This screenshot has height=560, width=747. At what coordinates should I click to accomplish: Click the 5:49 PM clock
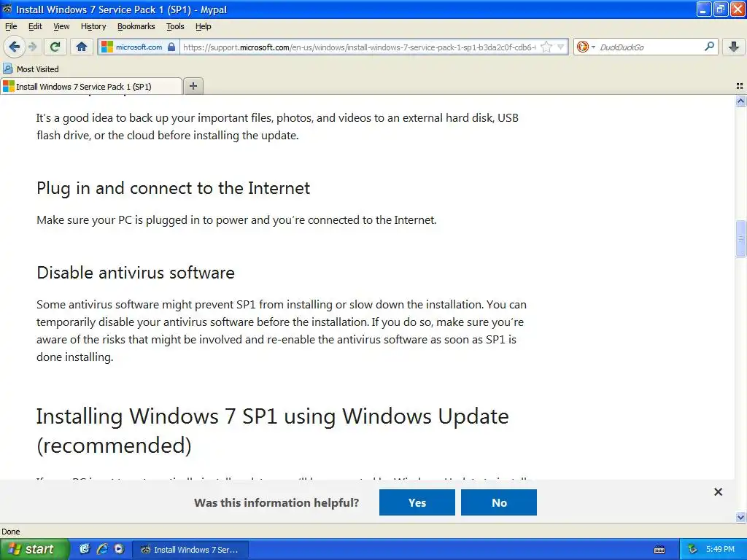pos(720,549)
